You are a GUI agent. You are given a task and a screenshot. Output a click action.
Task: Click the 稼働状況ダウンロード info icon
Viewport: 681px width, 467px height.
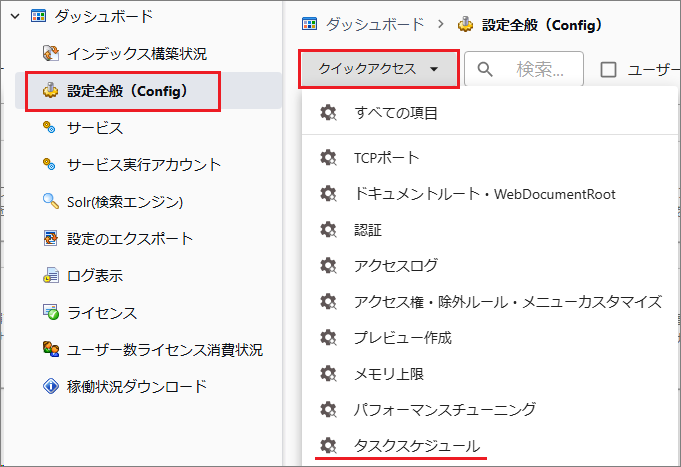pyautogui.click(x=50, y=387)
